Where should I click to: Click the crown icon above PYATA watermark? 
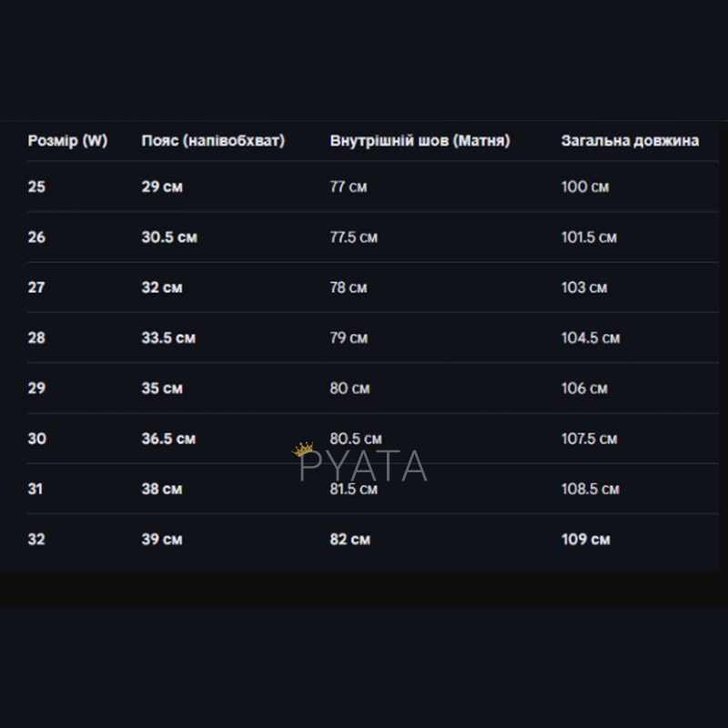(x=302, y=451)
